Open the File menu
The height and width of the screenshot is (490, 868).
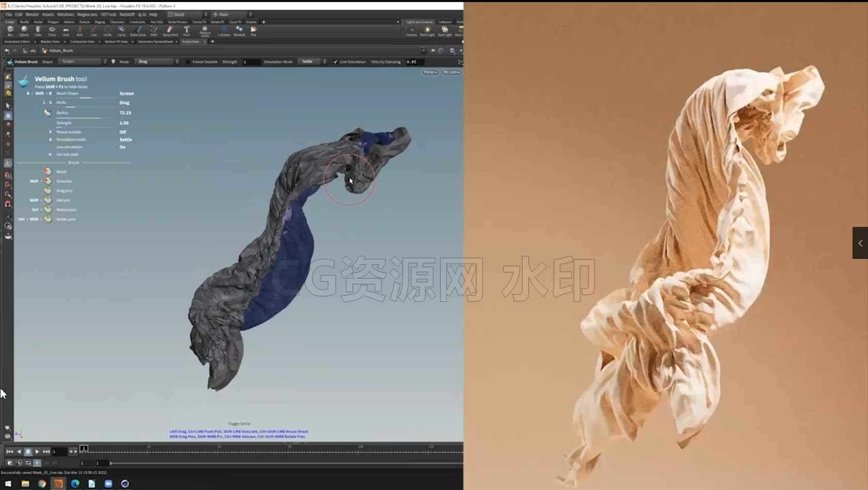pos(8,14)
